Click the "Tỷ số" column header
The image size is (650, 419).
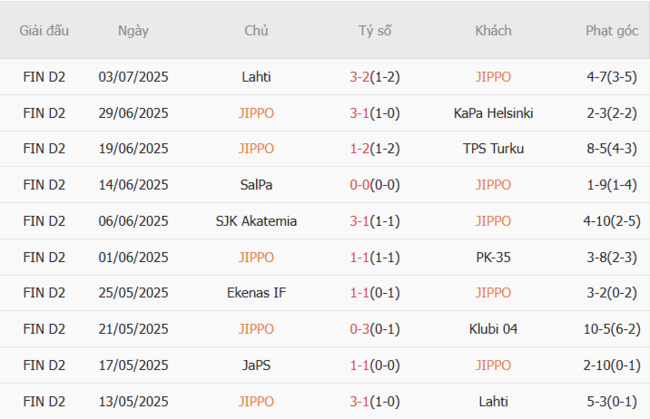pyautogui.click(x=375, y=30)
